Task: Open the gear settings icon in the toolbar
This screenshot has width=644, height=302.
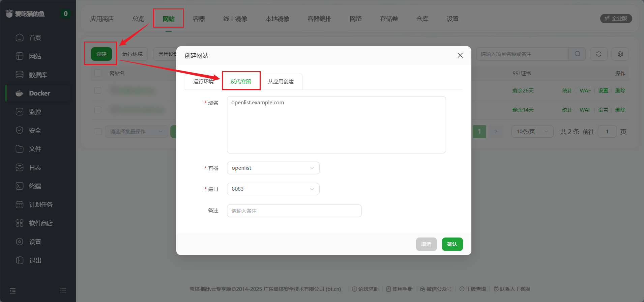Action: click(x=620, y=54)
